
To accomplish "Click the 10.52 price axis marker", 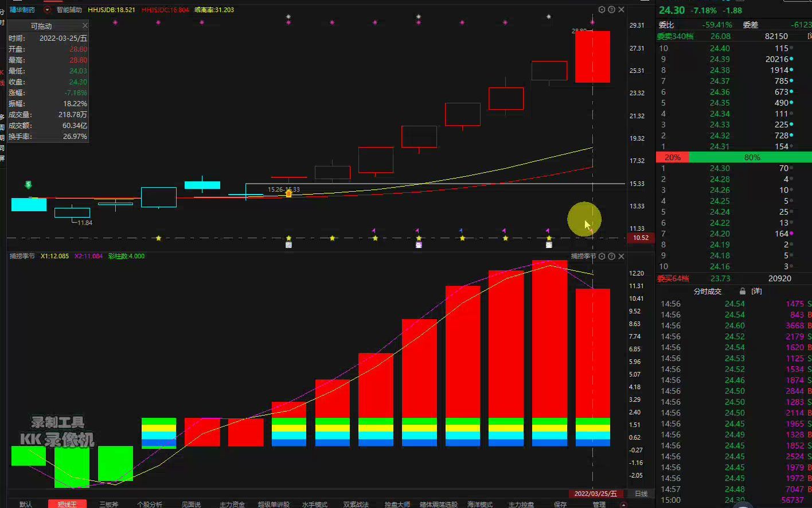I will pos(641,238).
